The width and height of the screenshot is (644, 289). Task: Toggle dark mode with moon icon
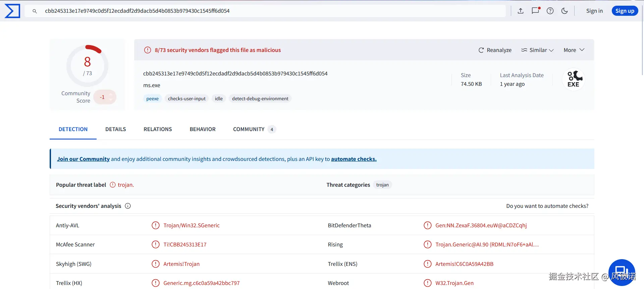pos(565,11)
